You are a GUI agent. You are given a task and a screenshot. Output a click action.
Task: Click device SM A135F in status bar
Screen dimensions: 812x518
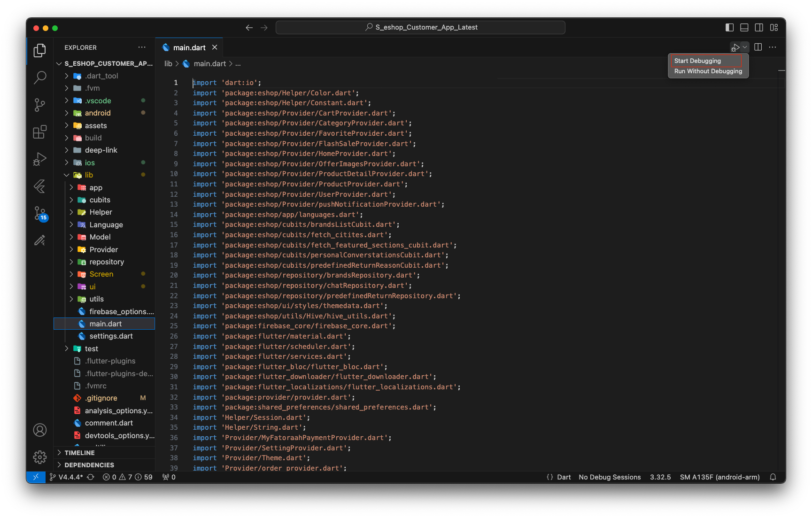coord(719,477)
